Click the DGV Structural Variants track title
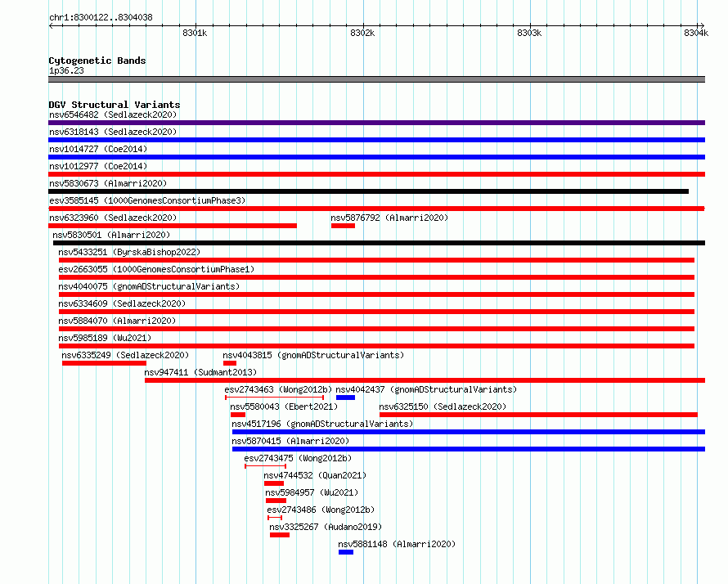This screenshot has width=728, height=584. tap(115, 105)
